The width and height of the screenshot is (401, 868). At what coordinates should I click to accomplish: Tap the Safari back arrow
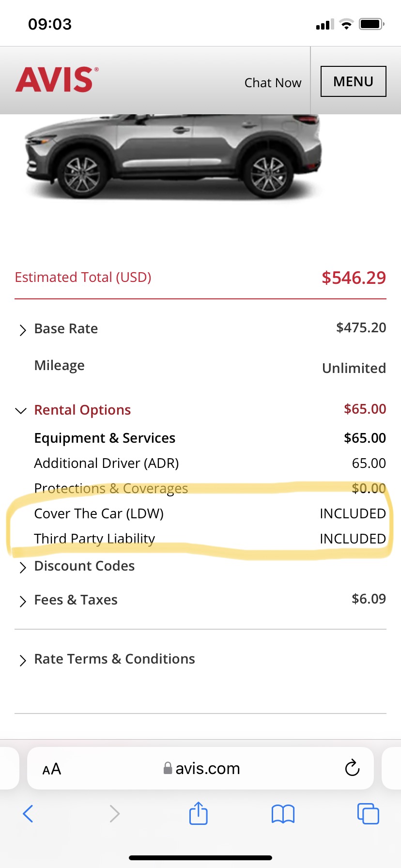click(28, 814)
